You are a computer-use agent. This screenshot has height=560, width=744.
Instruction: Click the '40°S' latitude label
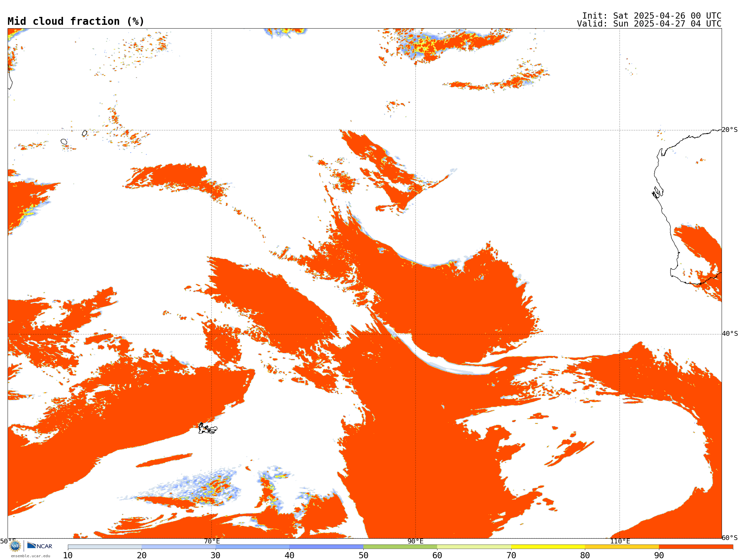[x=730, y=334]
